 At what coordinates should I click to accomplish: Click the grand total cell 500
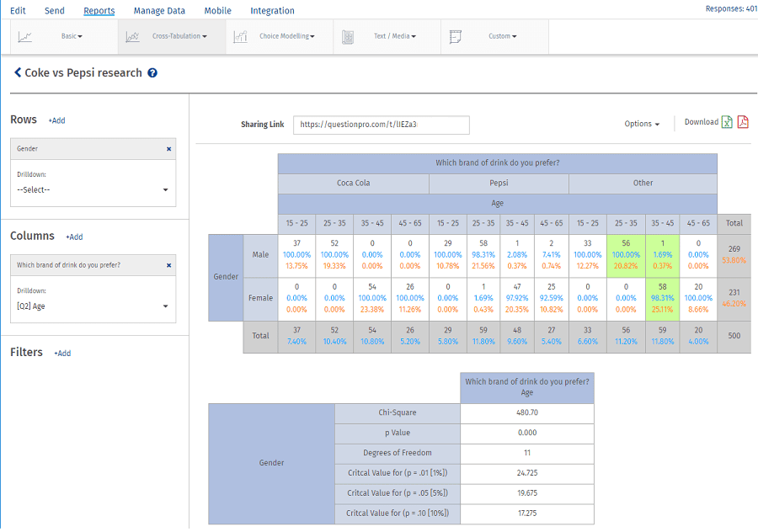734,337
